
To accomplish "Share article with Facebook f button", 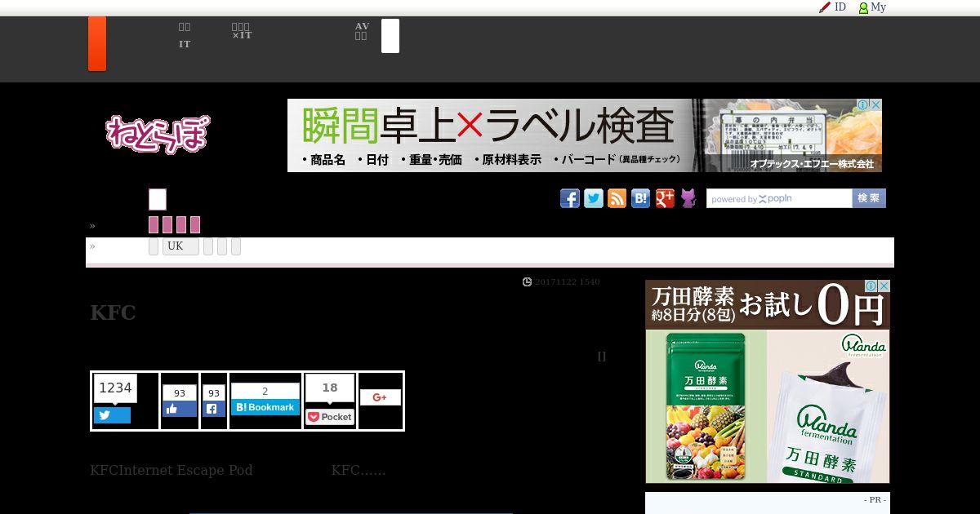I will point(214,409).
